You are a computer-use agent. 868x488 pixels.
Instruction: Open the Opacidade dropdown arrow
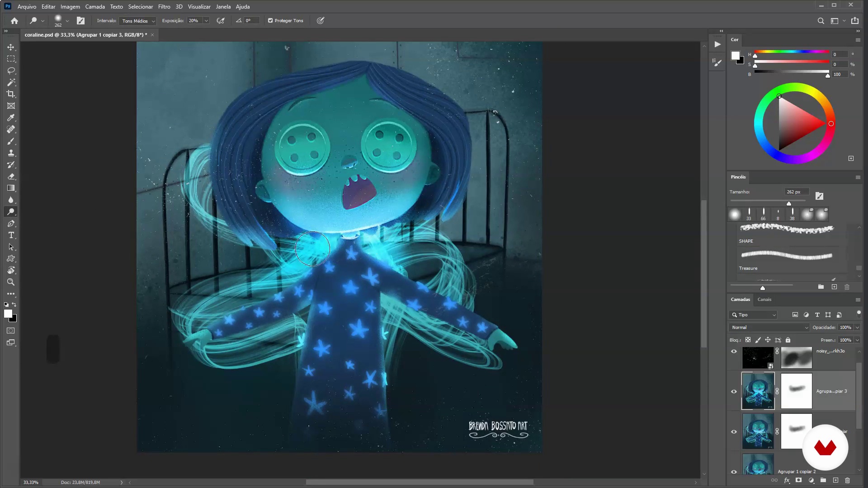[x=857, y=328]
